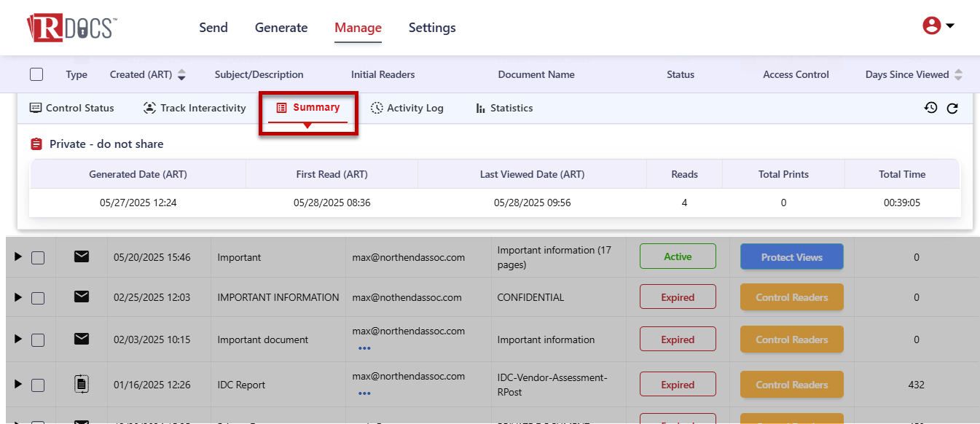Click the Protect Views button
The width and height of the screenshot is (980, 424).
pyautogui.click(x=791, y=257)
